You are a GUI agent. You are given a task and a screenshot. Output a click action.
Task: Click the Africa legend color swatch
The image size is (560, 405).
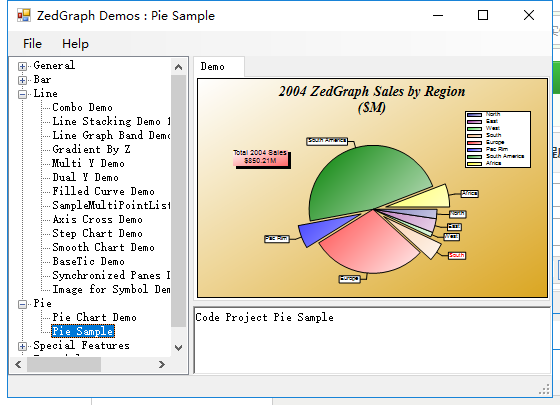click(474, 164)
